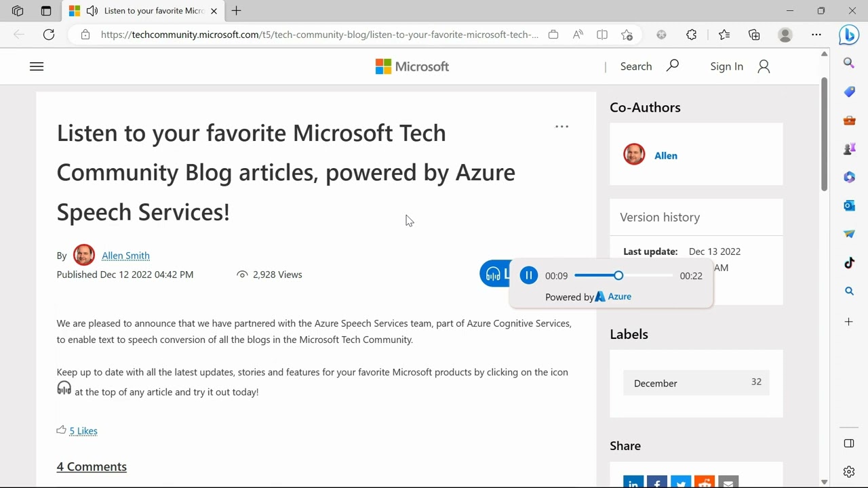
Task: Open the browser profile avatar
Action: pyautogui.click(x=785, y=35)
